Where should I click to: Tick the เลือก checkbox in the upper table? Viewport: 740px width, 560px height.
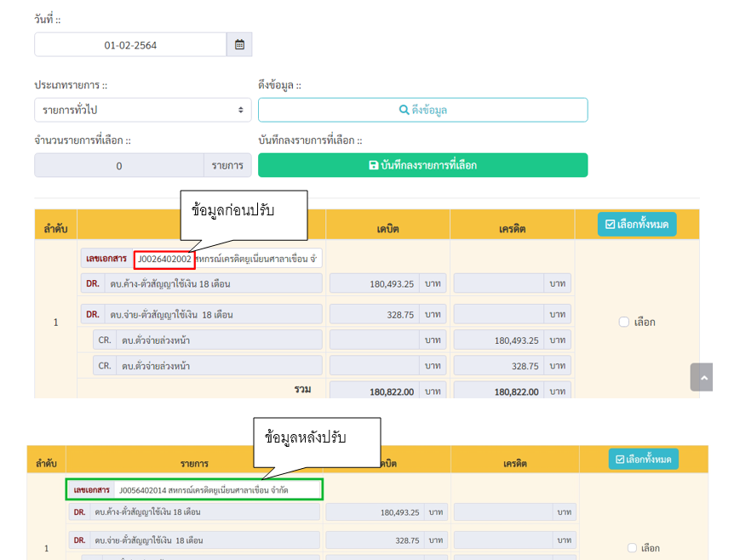click(x=624, y=323)
